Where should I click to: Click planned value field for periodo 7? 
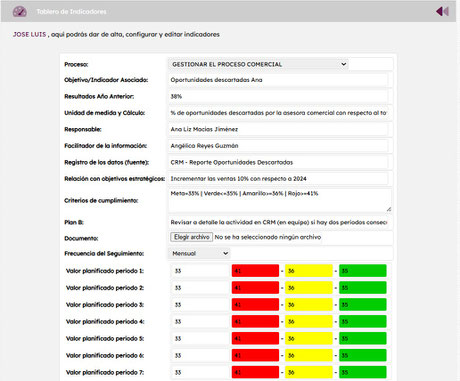tap(200, 372)
